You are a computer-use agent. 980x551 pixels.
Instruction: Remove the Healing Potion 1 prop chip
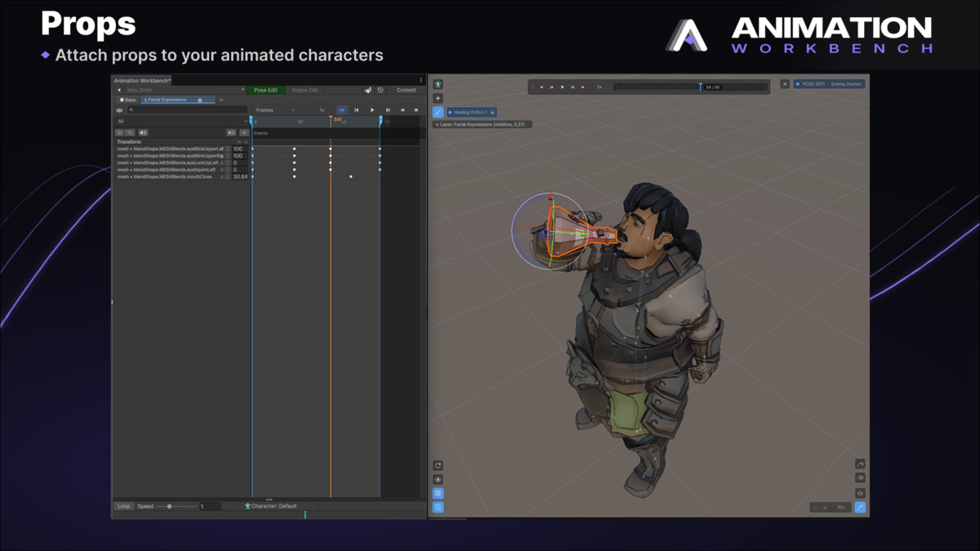492,112
